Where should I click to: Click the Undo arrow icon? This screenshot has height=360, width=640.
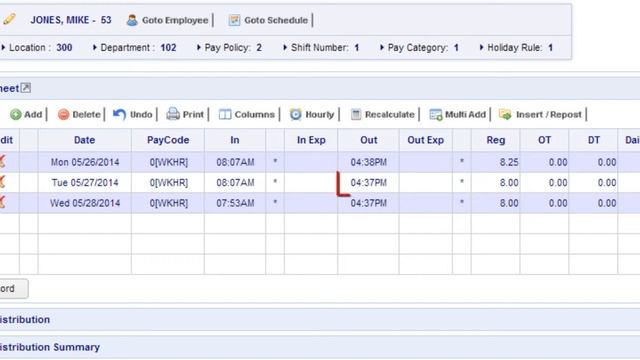[x=119, y=115]
